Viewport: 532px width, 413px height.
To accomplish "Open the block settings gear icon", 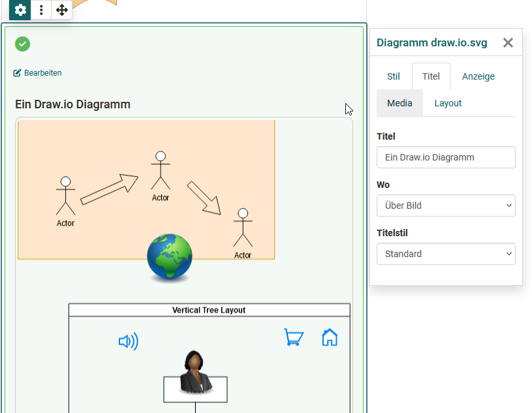I will (19, 10).
